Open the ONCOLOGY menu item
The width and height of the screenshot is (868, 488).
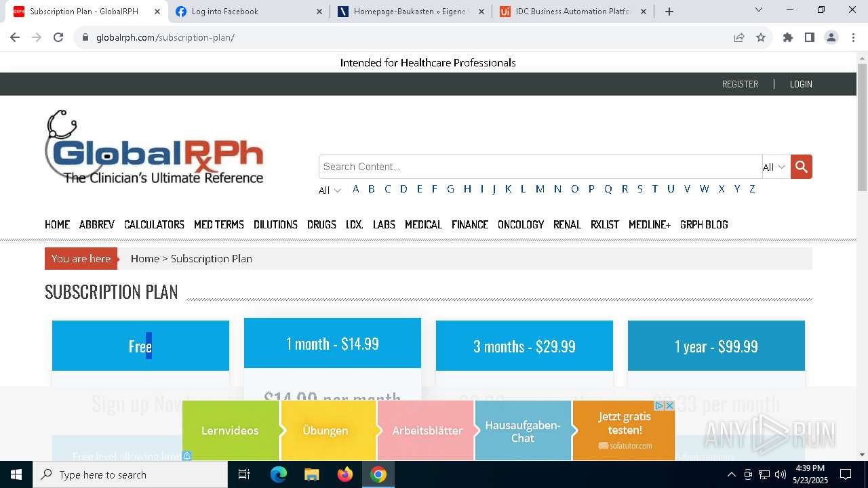521,224
